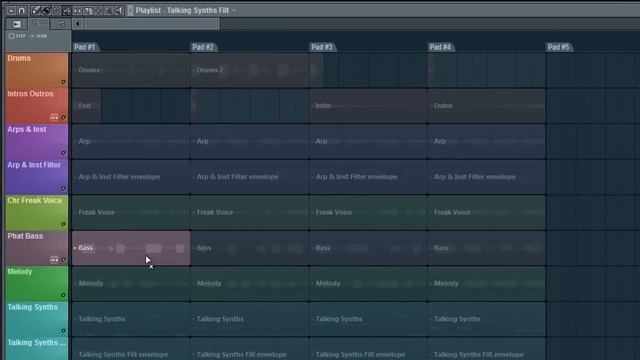
Task: Open the Melody clip menu under Pad #3
Action: (x=313, y=283)
